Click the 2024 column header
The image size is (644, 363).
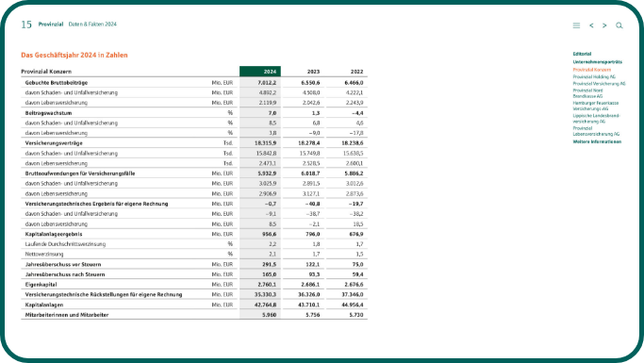pos(260,71)
